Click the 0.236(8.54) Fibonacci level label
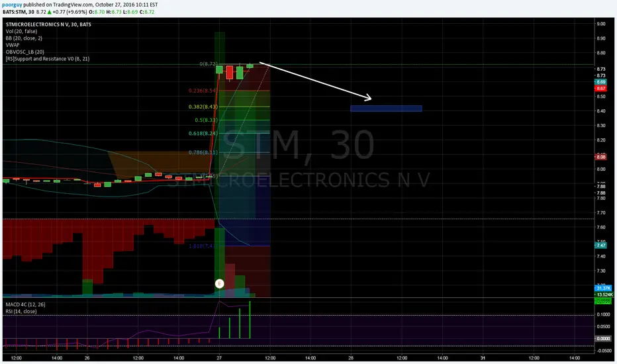Screen dimensions: 617x364 [x=203, y=91]
